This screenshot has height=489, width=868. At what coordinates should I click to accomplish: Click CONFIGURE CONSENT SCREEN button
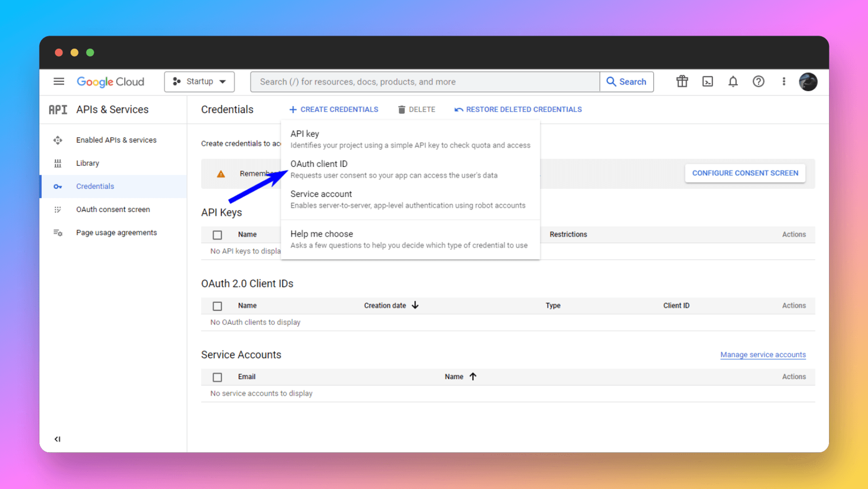(745, 173)
